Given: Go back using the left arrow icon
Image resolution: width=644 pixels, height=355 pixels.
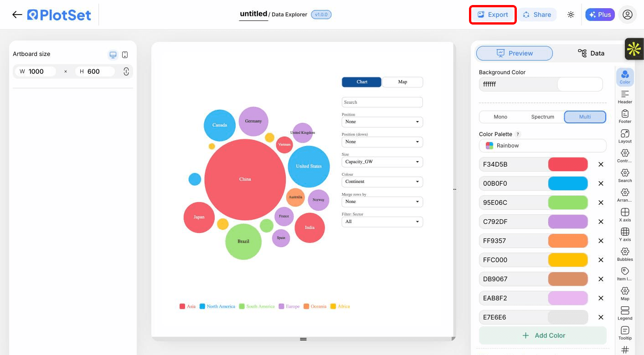Looking at the screenshot, I should pos(17,15).
